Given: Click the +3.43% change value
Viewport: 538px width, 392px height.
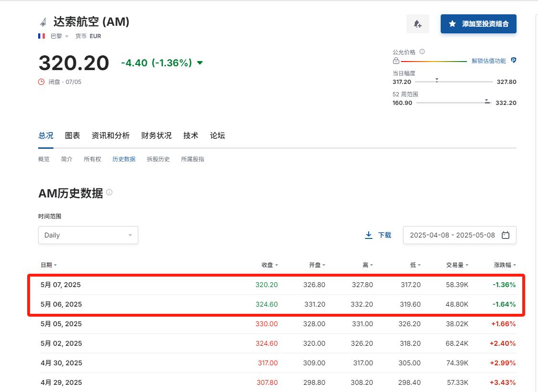Looking at the screenshot, I should pyautogui.click(x=503, y=382).
